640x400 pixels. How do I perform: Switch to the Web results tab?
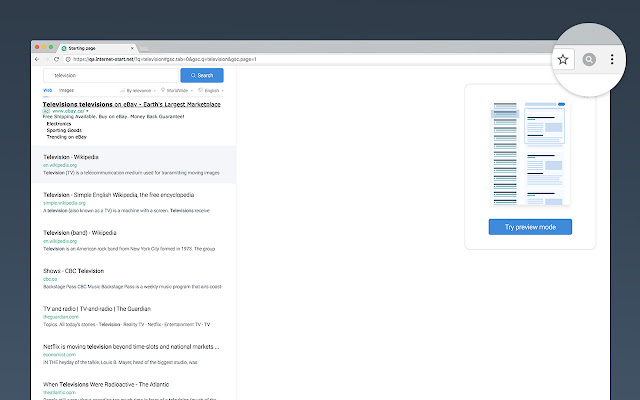pos(47,90)
